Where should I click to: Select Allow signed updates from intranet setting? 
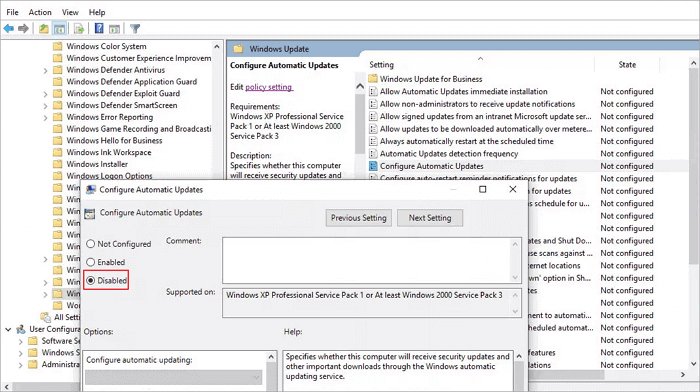click(x=485, y=116)
